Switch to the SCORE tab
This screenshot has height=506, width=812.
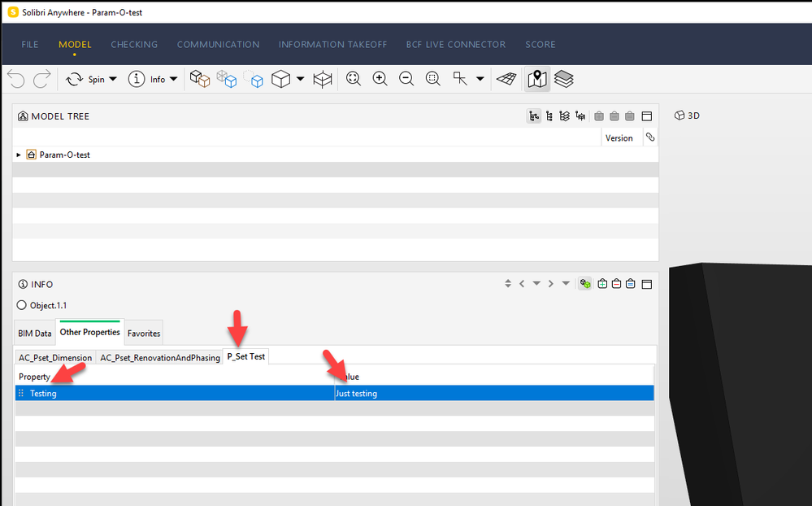pyautogui.click(x=541, y=45)
